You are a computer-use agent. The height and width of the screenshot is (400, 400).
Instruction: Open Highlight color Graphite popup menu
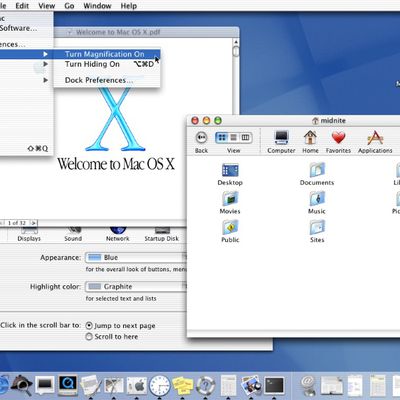[x=136, y=286]
